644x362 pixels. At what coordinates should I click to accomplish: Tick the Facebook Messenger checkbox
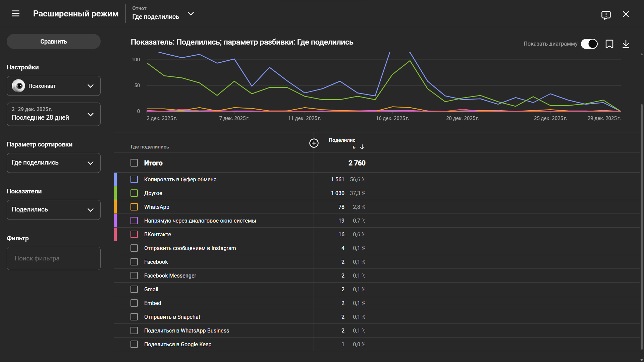[x=134, y=276]
